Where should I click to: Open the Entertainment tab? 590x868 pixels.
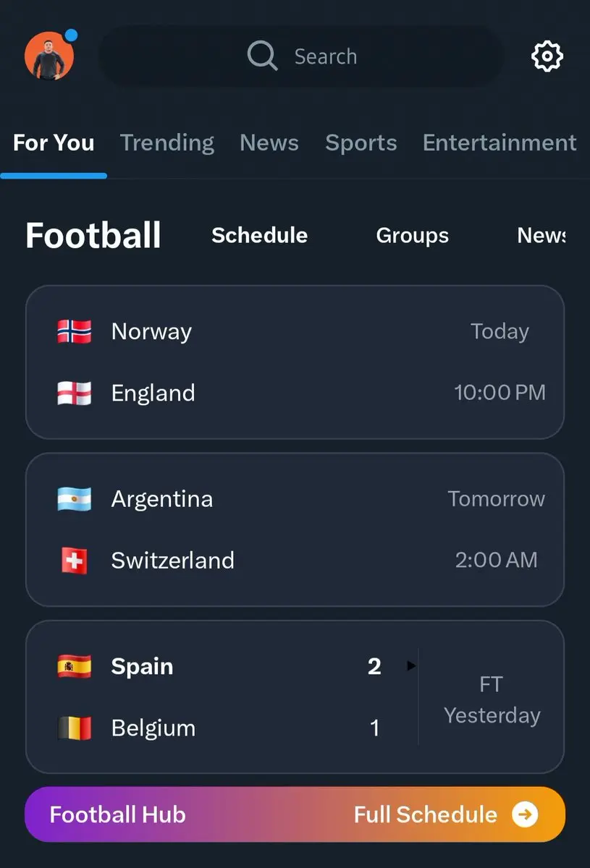click(x=500, y=142)
